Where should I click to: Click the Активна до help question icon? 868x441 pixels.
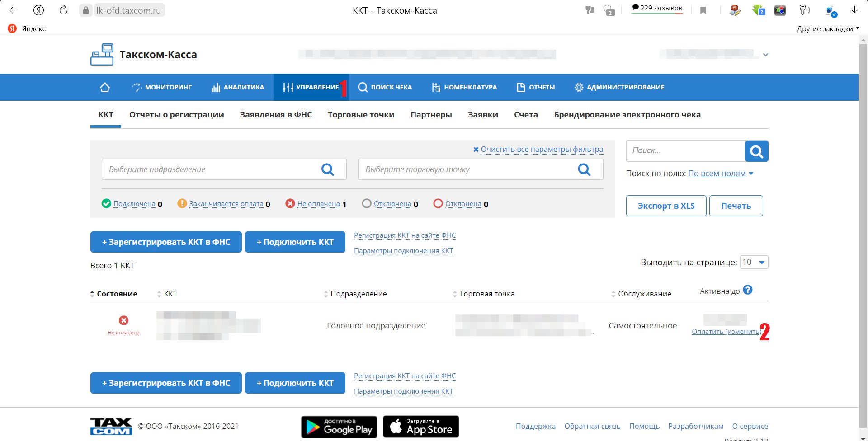coord(748,290)
